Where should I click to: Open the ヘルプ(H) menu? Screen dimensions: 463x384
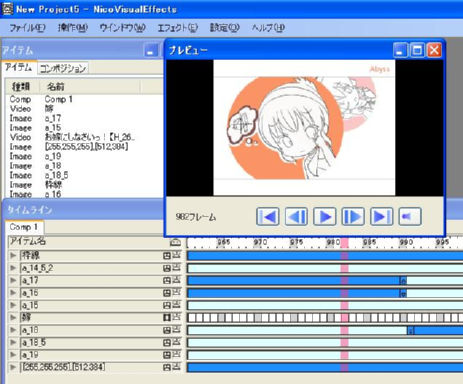(x=268, y=28)
